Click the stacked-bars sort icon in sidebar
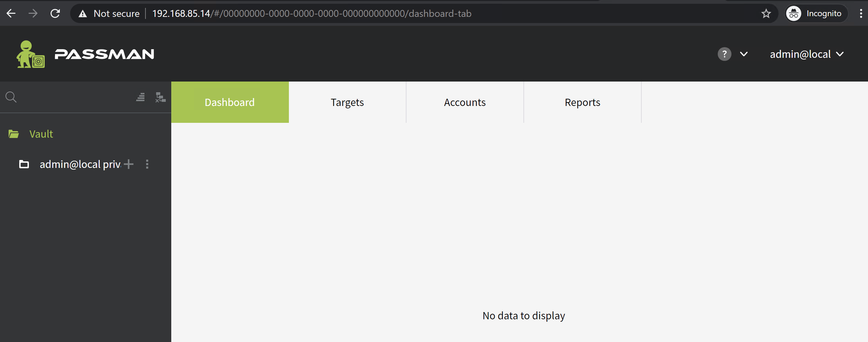 tap(140, 97)
